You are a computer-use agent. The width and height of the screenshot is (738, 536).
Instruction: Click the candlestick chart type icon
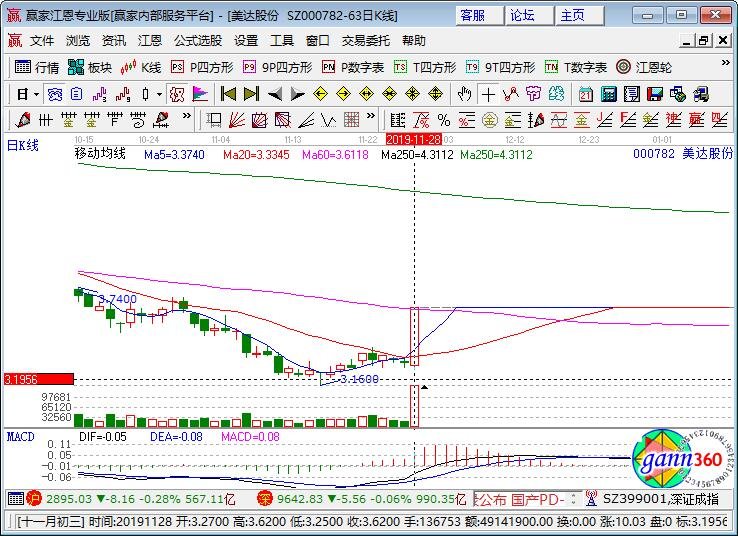(145, 95)
